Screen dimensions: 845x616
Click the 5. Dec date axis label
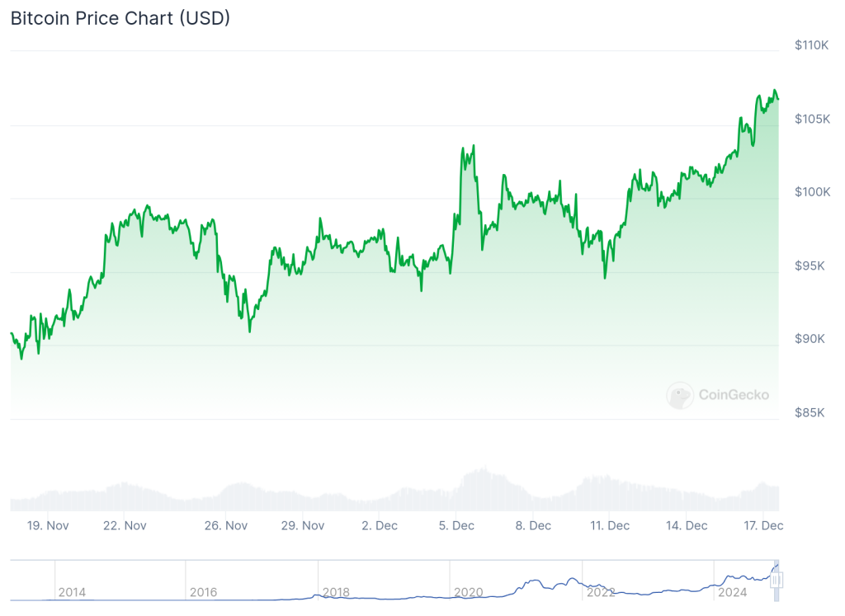click(x=456, y=525)
